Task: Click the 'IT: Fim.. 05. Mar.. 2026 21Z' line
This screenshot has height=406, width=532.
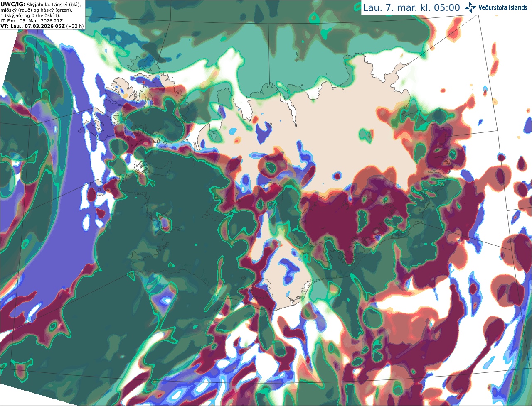Action: click(x=32, y=21)
